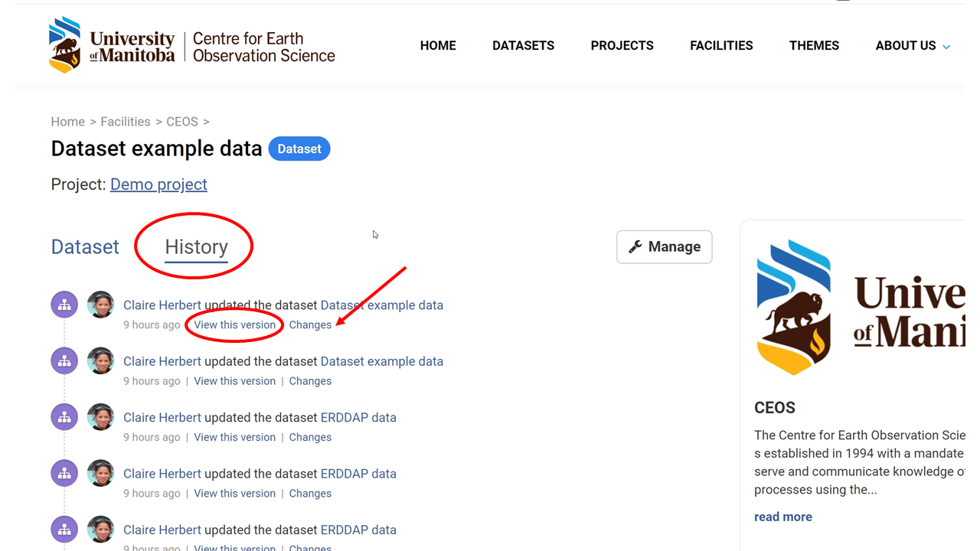Click read more under CEOS description

click(782, 517)
